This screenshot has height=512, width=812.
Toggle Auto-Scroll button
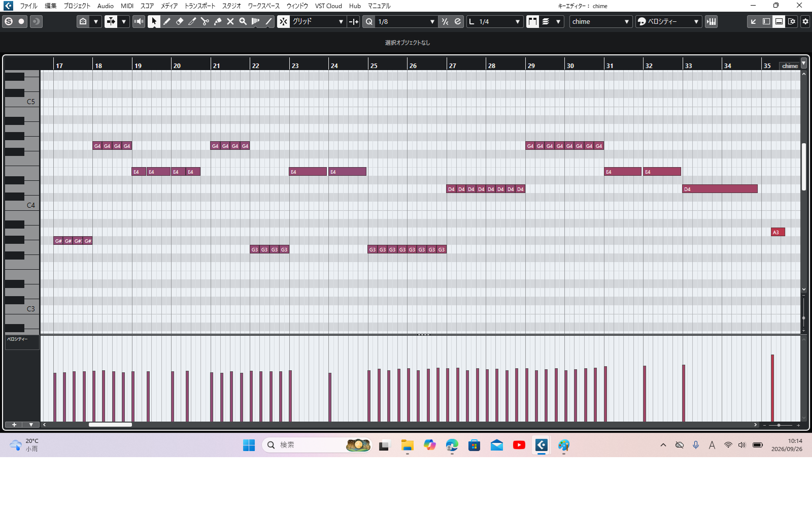(x=111, y=21)
